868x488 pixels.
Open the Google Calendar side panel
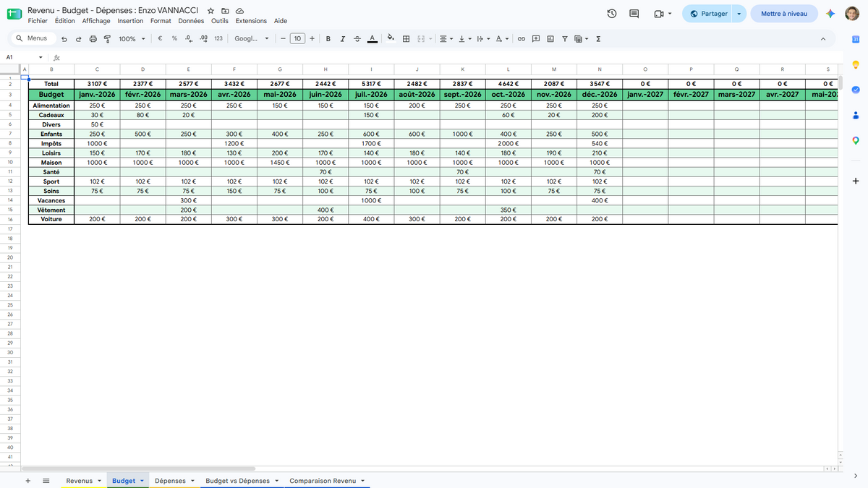[x=855, y=38]
